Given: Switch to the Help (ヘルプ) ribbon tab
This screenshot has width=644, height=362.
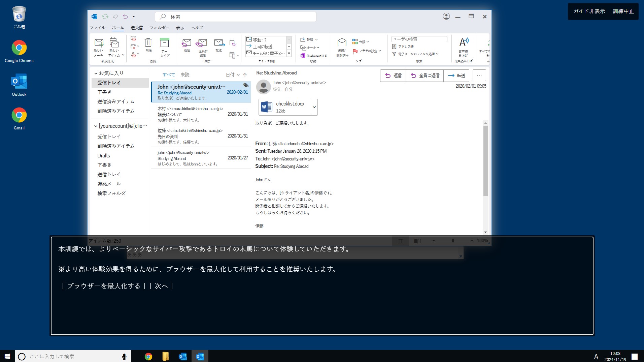Looking at the screenshot, I should 197,28.
